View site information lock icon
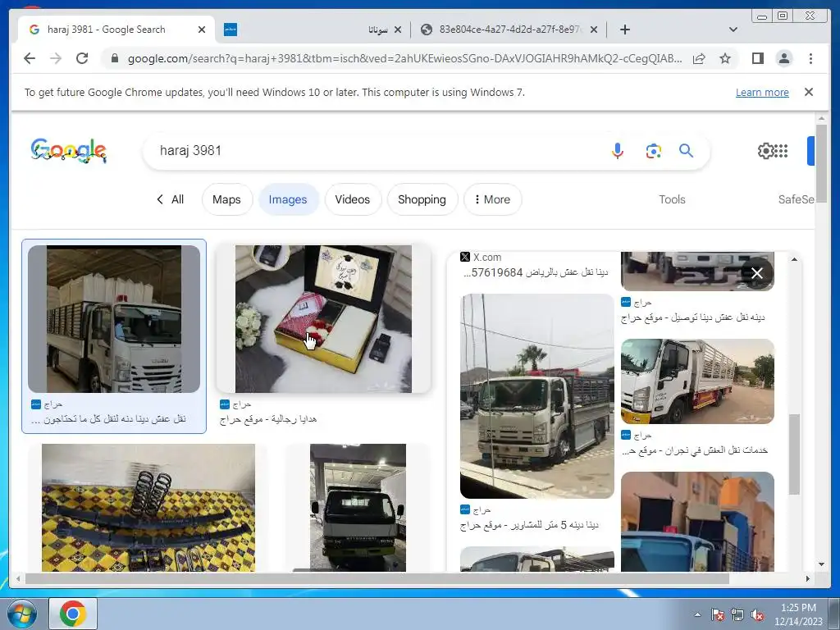840x630 pixels. tap(114, 58)
